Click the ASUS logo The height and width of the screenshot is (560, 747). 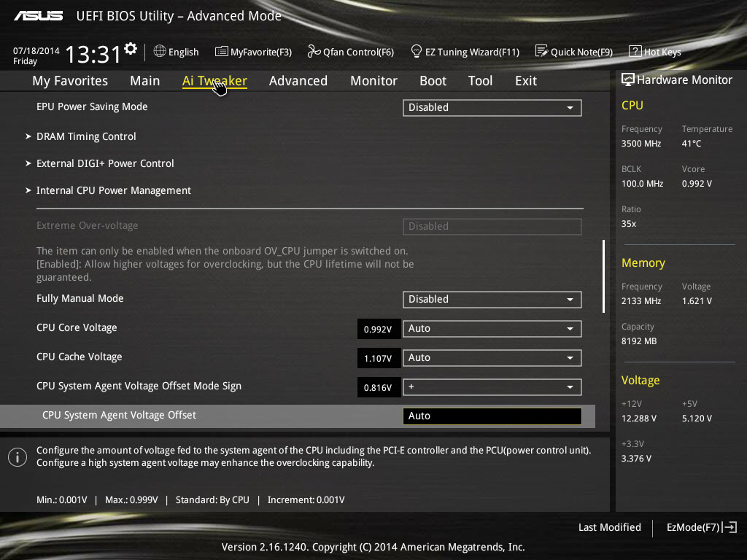coord(39,16)
